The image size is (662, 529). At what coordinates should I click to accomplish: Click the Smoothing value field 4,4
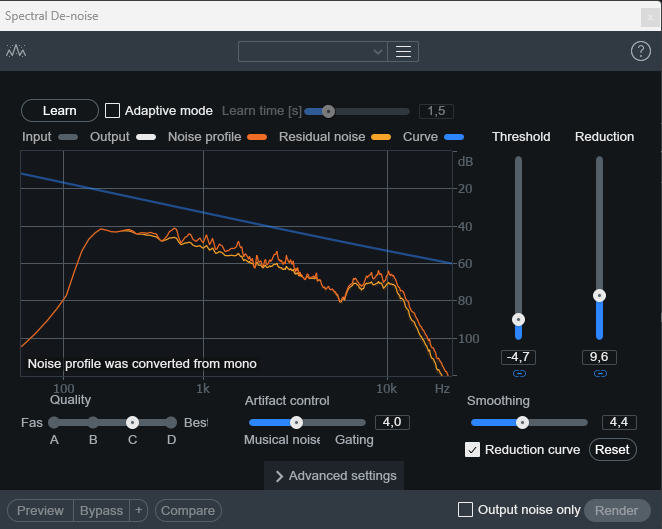pyautogui.click(x=619, y=422)
